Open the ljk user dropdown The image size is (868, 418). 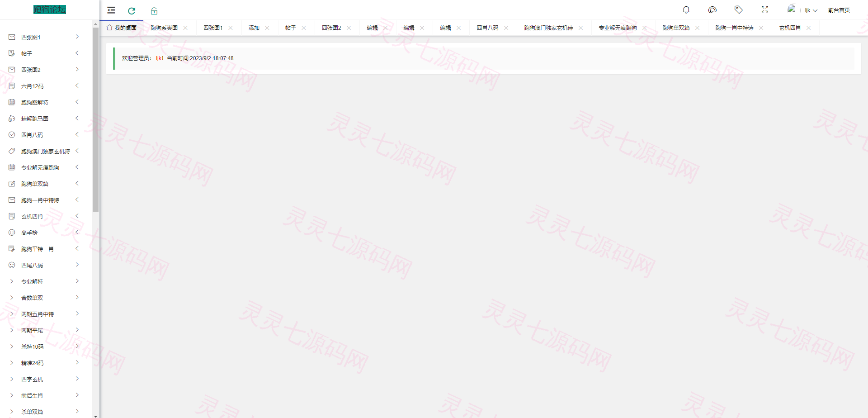pos(811,10)
